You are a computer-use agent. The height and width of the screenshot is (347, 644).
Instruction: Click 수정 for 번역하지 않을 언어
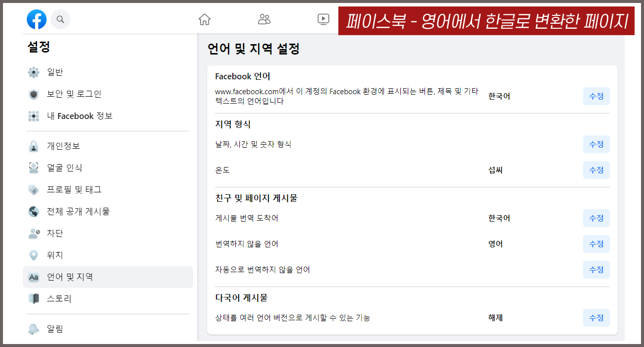coord(596,244)
